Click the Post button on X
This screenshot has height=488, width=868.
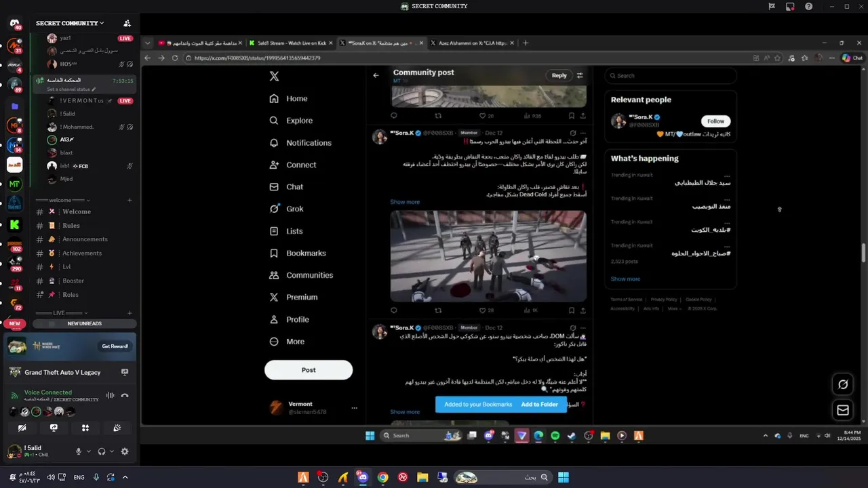coord(309,370)
